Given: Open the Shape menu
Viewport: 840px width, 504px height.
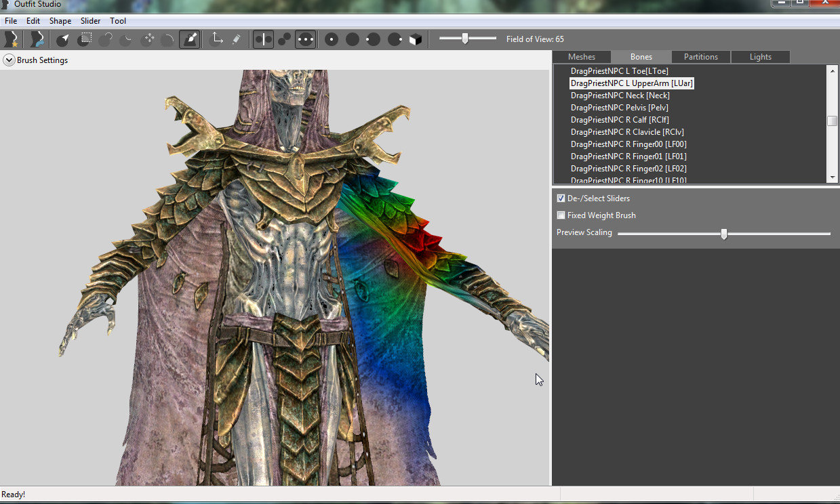Looking at the screenshot, I should [60, 21].
